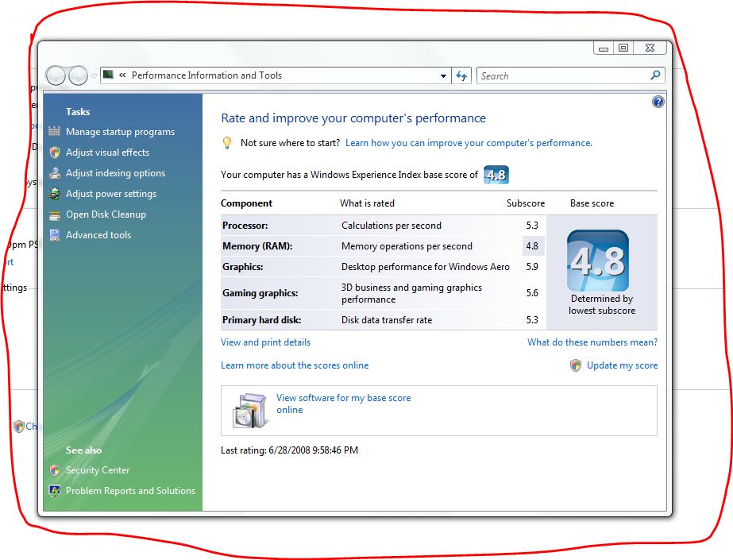Viewport: 733px width, 560px height.
Task: Open help with the blue question mark icon
Action: (658, 102)
